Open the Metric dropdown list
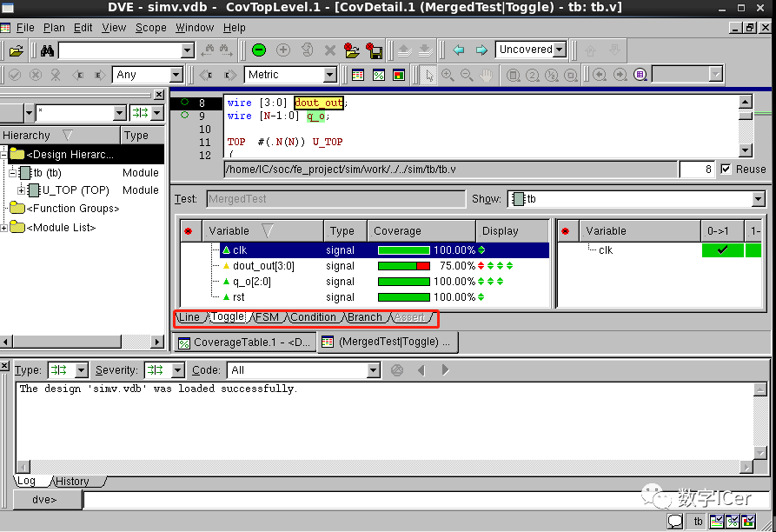Screen dimensions: 776x532 tap(291, 75)
